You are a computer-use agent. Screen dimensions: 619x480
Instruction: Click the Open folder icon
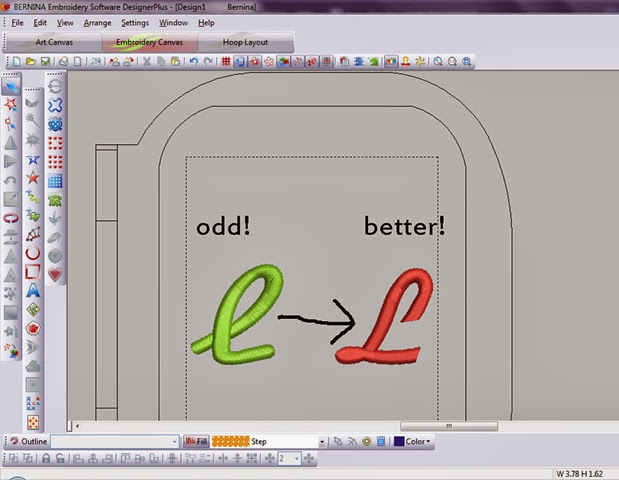point(31,62)
